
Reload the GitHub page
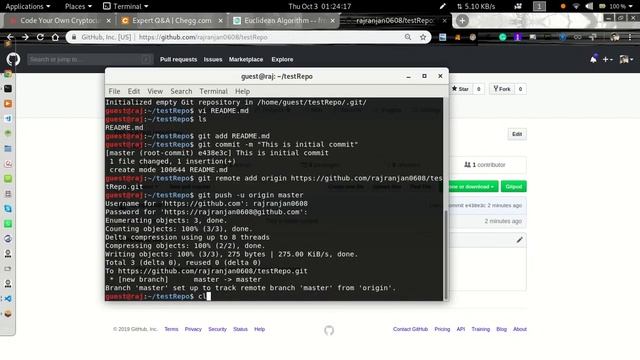coord(40,37)
